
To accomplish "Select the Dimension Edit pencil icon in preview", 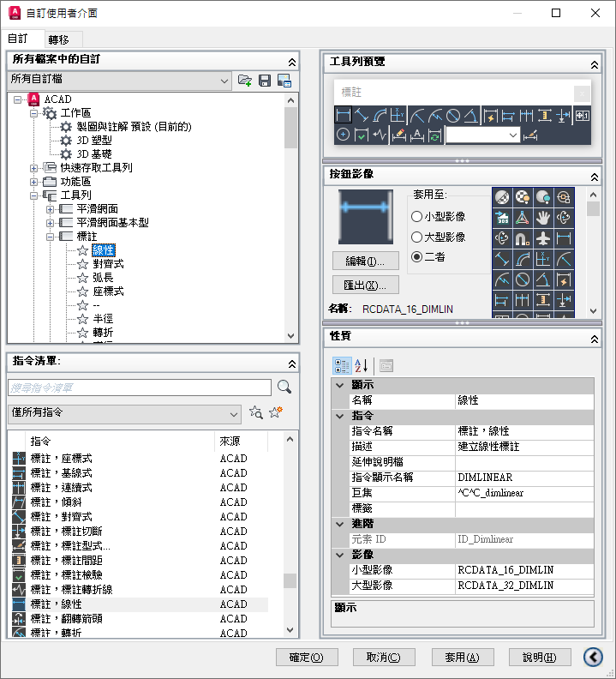I will coord(398,135).
